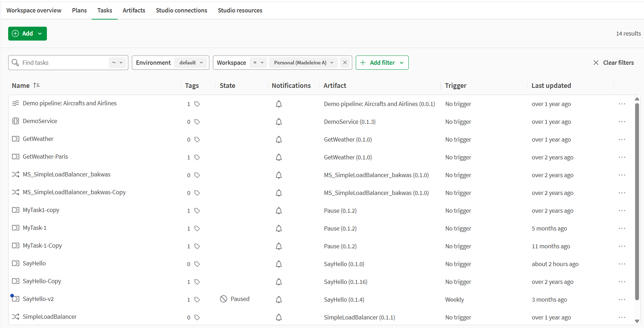Select the shuffle icon next to MS_SimpleLoadBalancer_bakwas
644x328 pixels.
15,174
